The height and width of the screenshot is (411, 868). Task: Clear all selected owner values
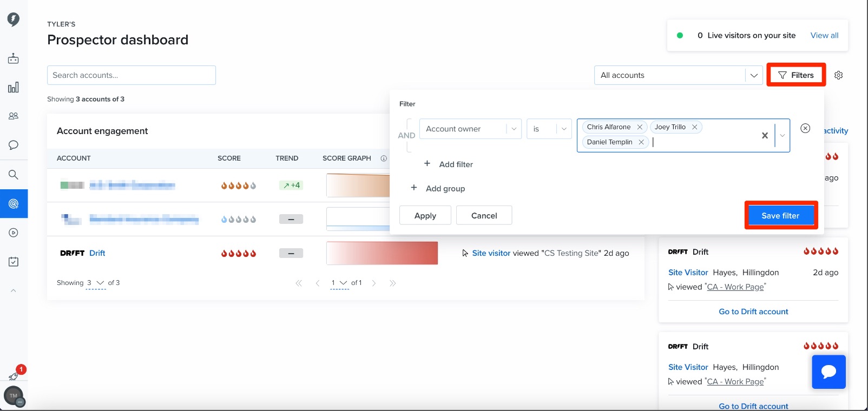(x=765, y=136)
